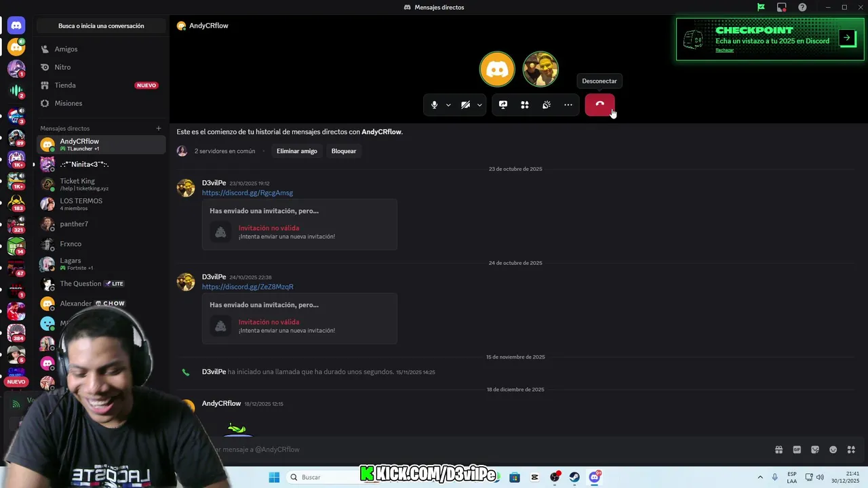This screenshot has height=488, width=868.
Task: Open server with badge 67
Action: [16, 268]
